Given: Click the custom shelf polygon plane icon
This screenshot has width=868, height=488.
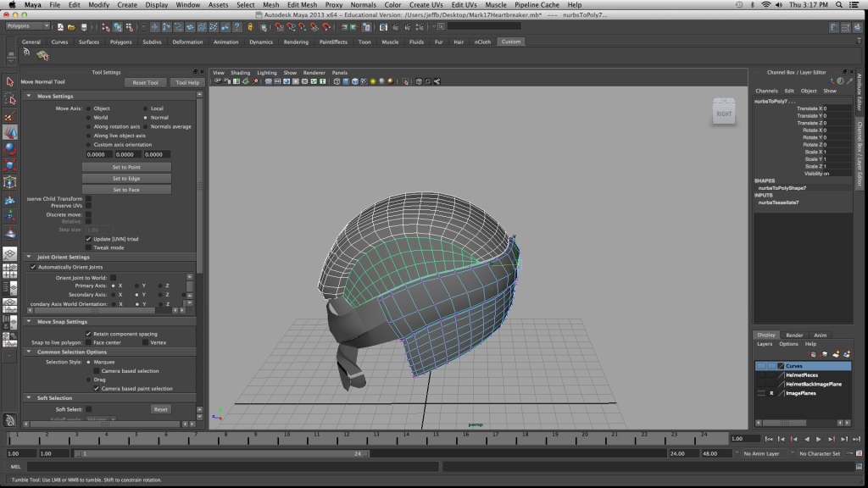Looking at the screenshot, I should [42, 55].
